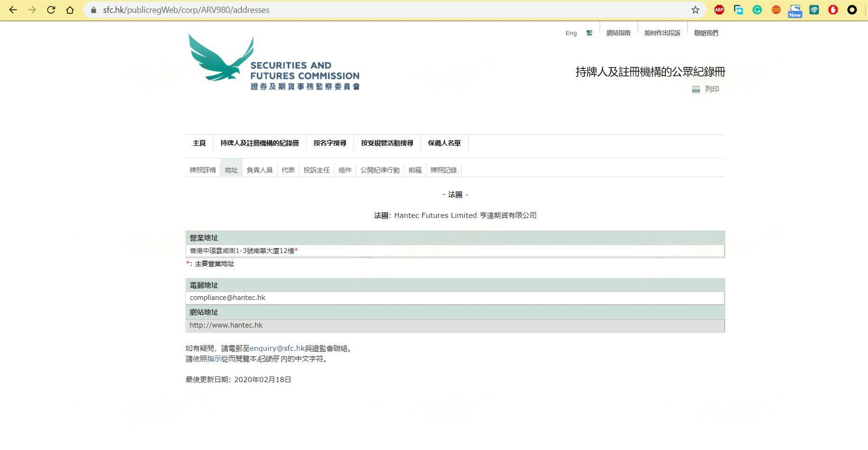
Task: Click the 持牌人及註冊機構的公眾紀錄冊 page title
Action: pyautogui.click(x=650, y=72)
